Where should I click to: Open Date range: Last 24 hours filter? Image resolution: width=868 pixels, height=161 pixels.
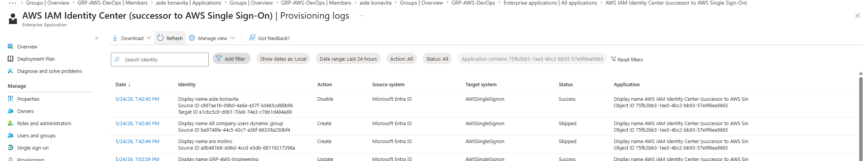348,59
